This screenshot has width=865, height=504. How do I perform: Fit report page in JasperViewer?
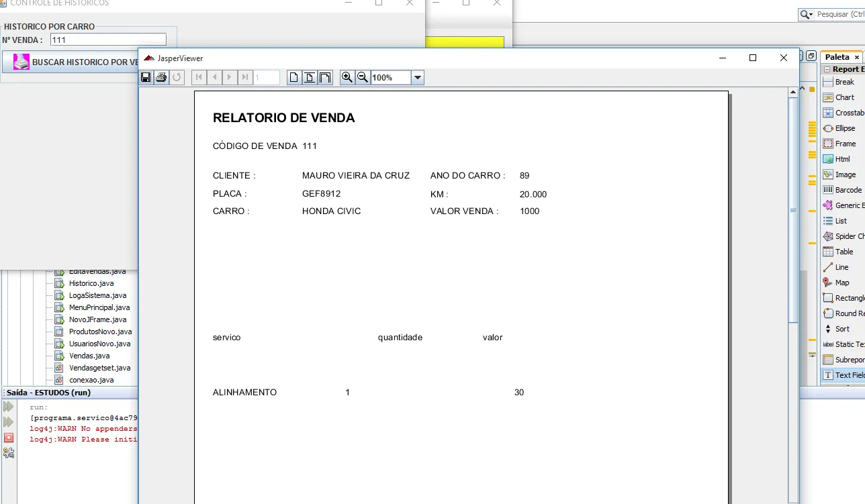click(310, 77)
